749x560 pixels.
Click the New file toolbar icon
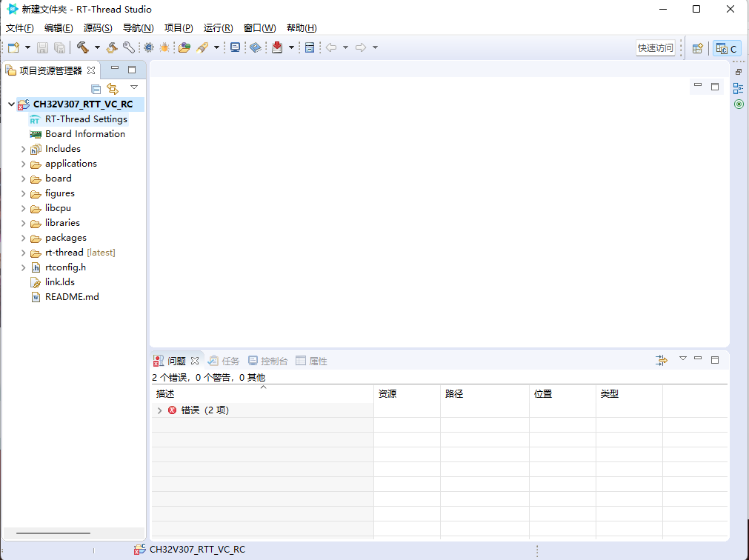(x=14, y=47)
